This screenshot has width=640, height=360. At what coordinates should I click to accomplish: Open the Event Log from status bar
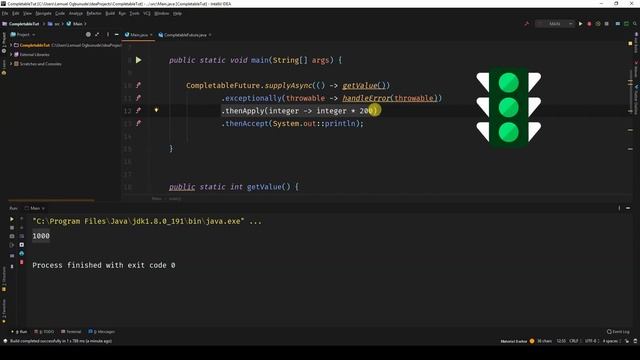tap(618, 331)
